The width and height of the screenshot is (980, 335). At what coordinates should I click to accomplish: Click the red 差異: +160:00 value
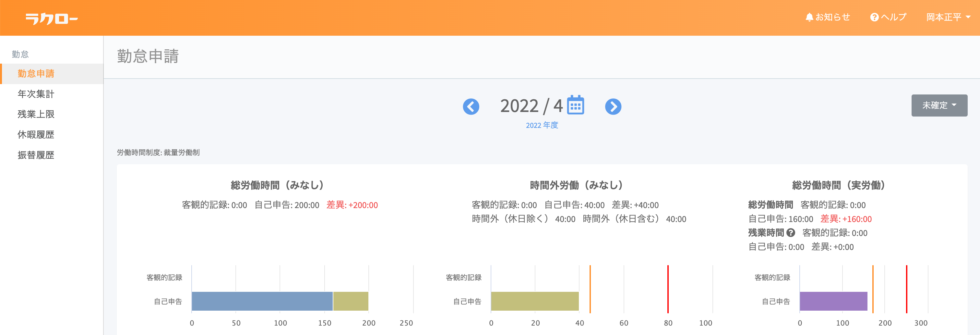point(846,219)
